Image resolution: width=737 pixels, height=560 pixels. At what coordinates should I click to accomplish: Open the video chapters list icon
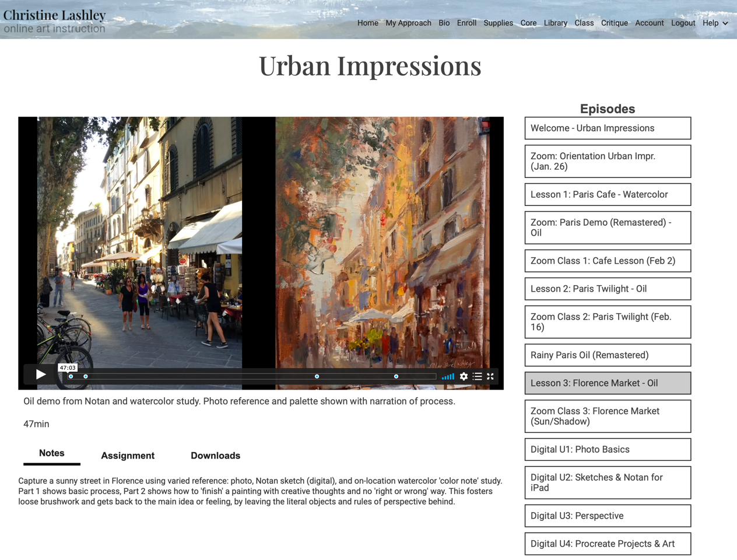coord(478,377)
